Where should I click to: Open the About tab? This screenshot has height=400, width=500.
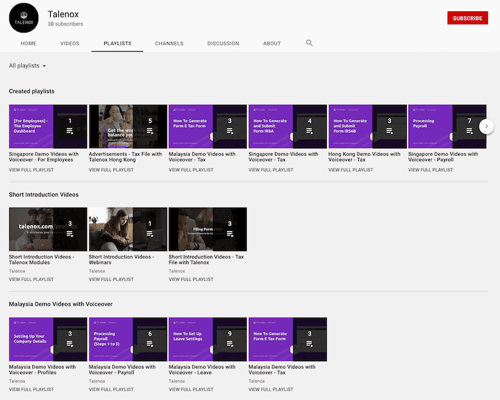click(x=272, y=43)
